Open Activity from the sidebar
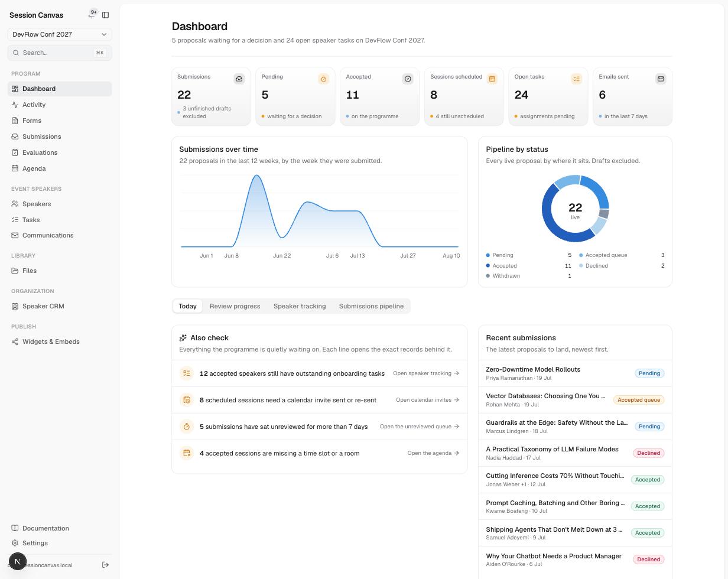The height and width of the screenshot is (579, 728). (x=60, y=105)
